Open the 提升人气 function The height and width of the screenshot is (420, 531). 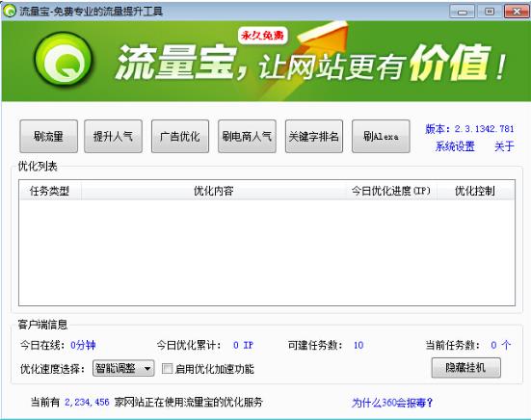coord(113,137)
